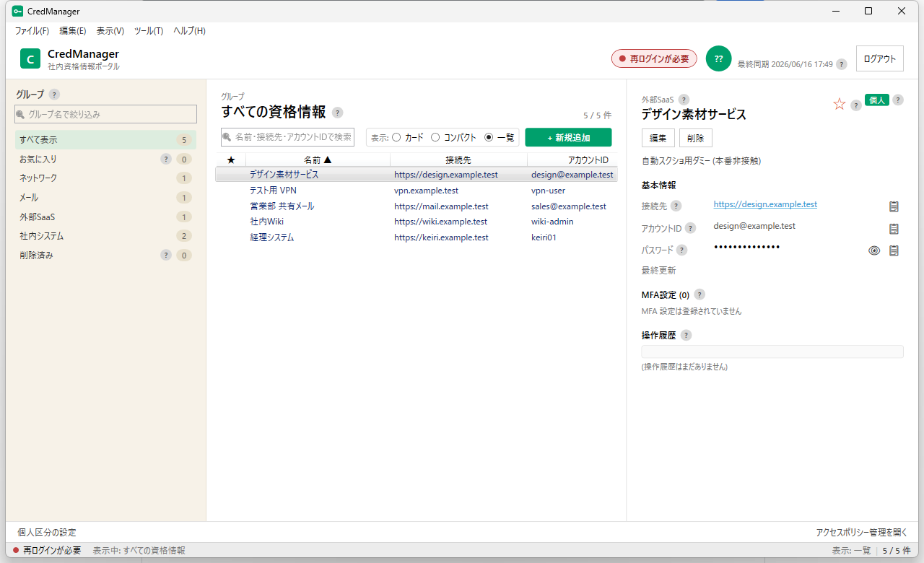Click アクセスポリシー管理を開く link
This screenshot has width=924, height=563.
tap(861, 532)
